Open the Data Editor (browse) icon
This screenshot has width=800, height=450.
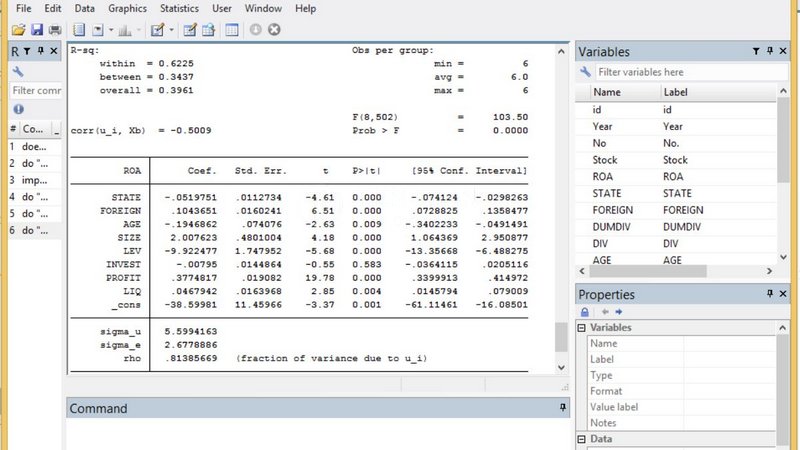(x=208, y=30)
